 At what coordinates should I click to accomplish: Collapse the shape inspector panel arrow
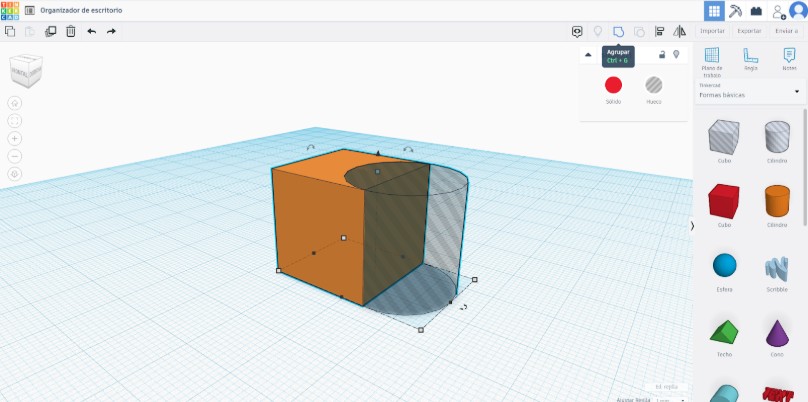[588, 54]
